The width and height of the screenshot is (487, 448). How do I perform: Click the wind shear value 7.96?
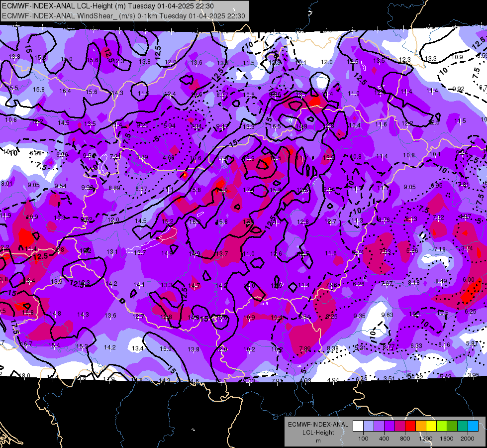[331, 285]
